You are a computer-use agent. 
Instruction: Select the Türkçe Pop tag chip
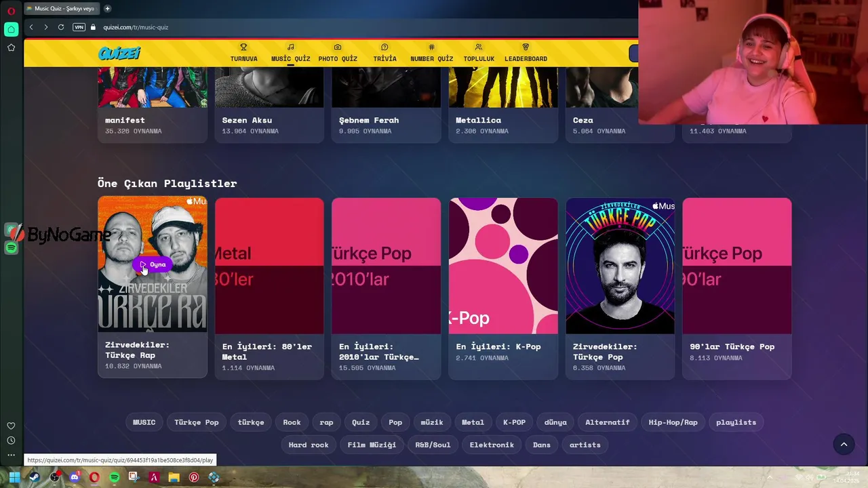coord(197,422)
